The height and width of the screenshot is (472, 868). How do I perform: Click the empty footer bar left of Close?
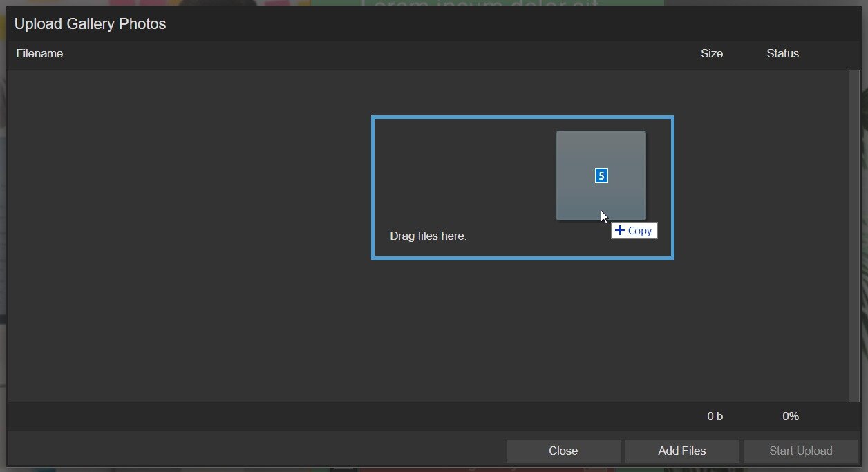[256, 451]
